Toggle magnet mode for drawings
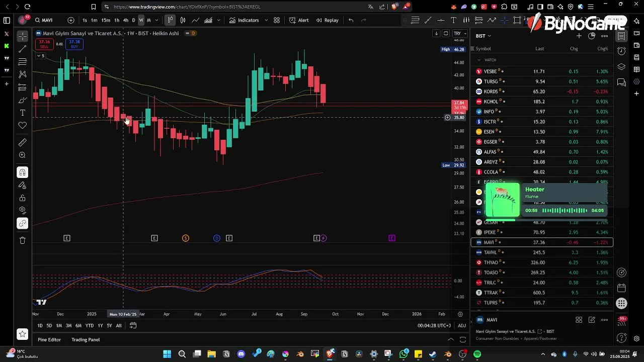 click(22, 172)
